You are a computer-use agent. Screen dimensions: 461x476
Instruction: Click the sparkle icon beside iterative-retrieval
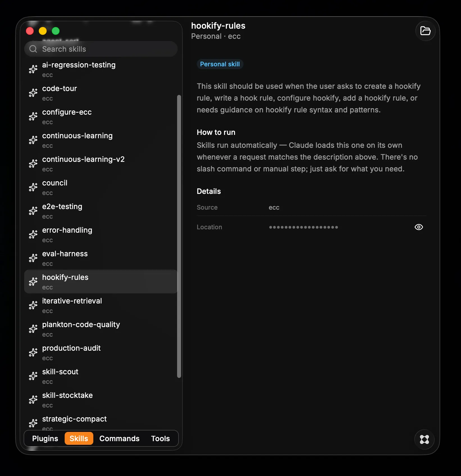[33, 305]
